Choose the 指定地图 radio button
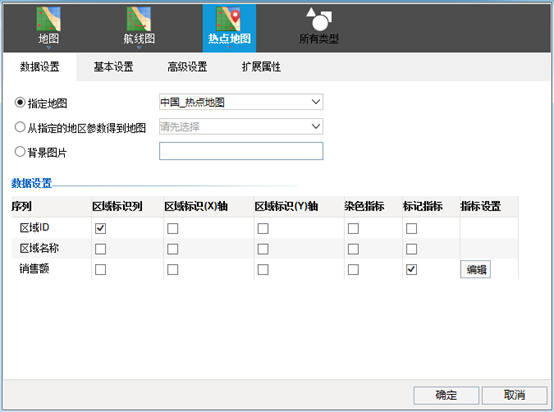The height and width of the screenshot is (412, 554). pos(20,102)
